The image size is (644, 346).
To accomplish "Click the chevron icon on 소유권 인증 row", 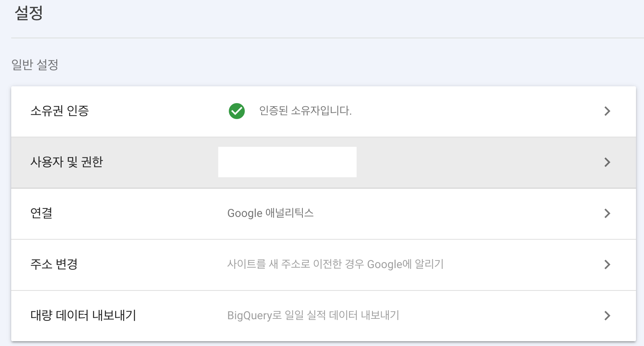I will tap(607, 111).
